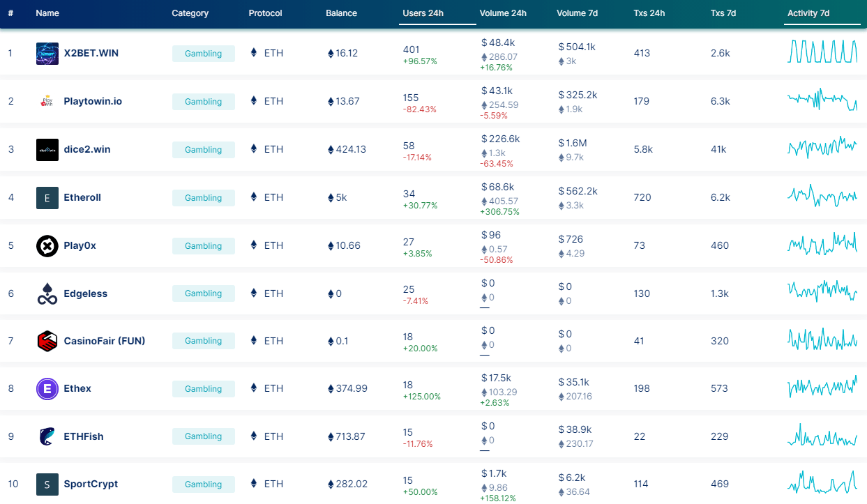Click the X2BET.WIN logo icon
Image resolution: width=867 pixels, height=504 pixels.
coord(47,54)
